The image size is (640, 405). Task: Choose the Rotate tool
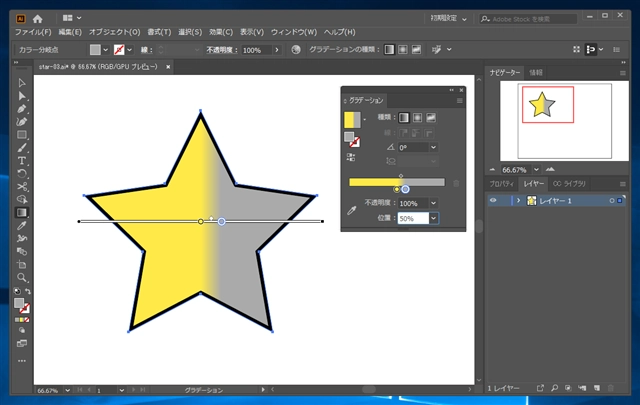click(x=22, y=174)
